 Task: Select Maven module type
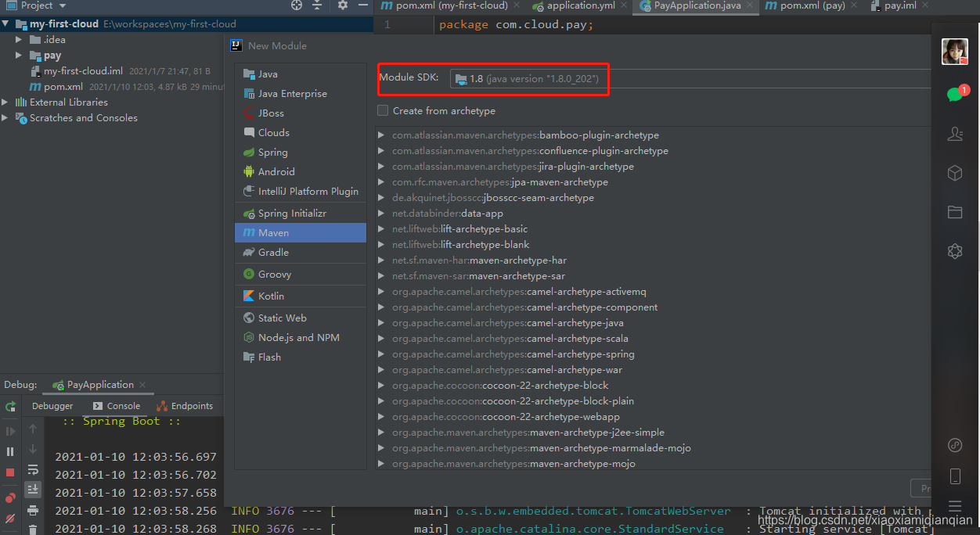pyautogui.click(x=300, y=233)
